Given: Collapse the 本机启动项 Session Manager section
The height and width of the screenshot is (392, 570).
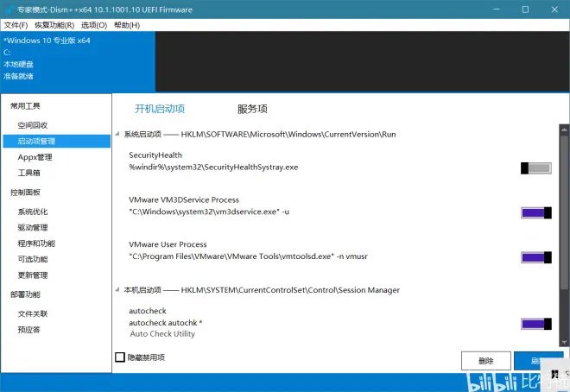Looking at the screenshot, I should pos(118,290).
